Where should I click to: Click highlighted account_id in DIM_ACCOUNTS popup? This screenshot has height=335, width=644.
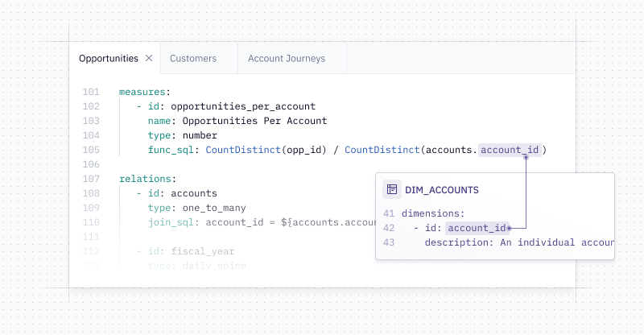pos(477,228)
